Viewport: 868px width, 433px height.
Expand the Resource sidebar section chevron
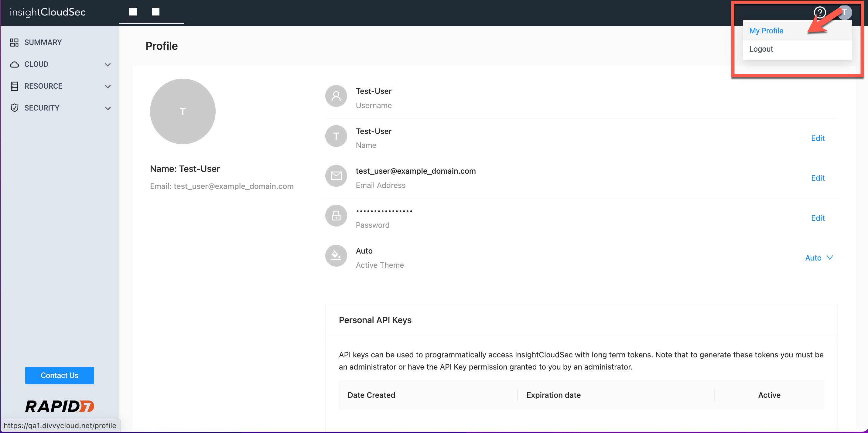[108, 86]
